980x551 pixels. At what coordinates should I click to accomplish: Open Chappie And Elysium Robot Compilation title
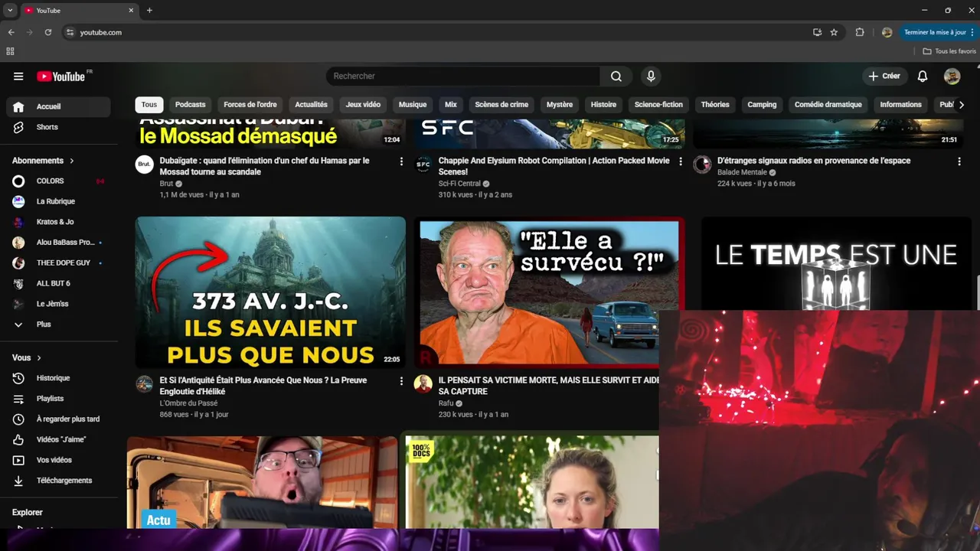coord(554,166)
